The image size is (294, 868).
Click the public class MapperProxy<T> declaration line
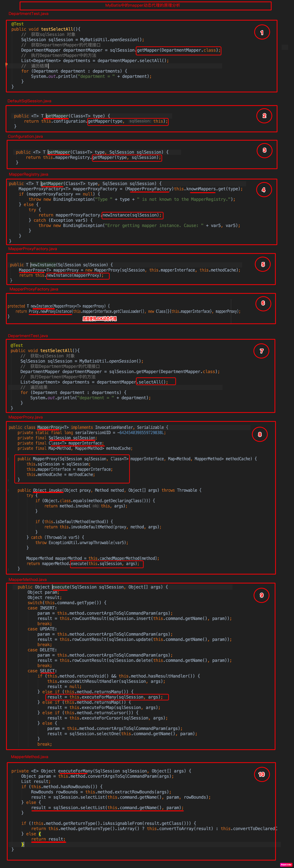pos(89,427)
